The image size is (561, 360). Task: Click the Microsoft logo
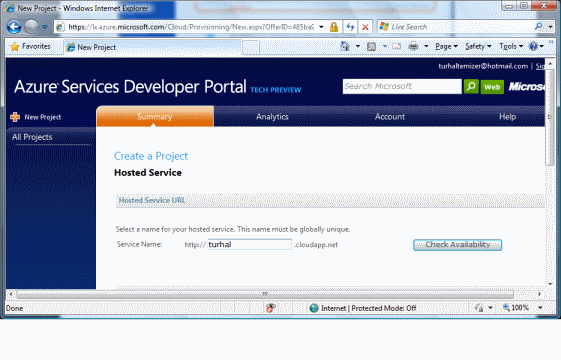click(527, 87)
